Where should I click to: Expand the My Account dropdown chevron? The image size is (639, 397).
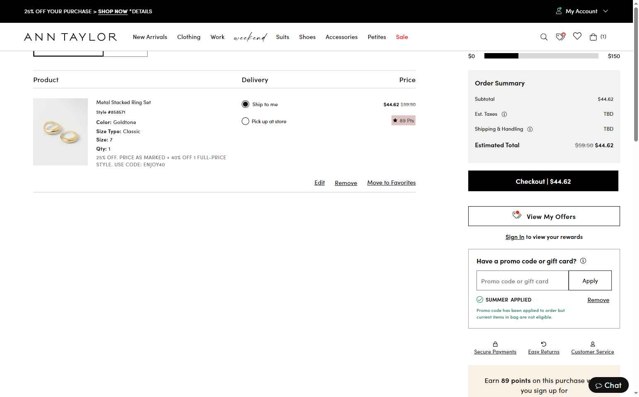[606, 11]
